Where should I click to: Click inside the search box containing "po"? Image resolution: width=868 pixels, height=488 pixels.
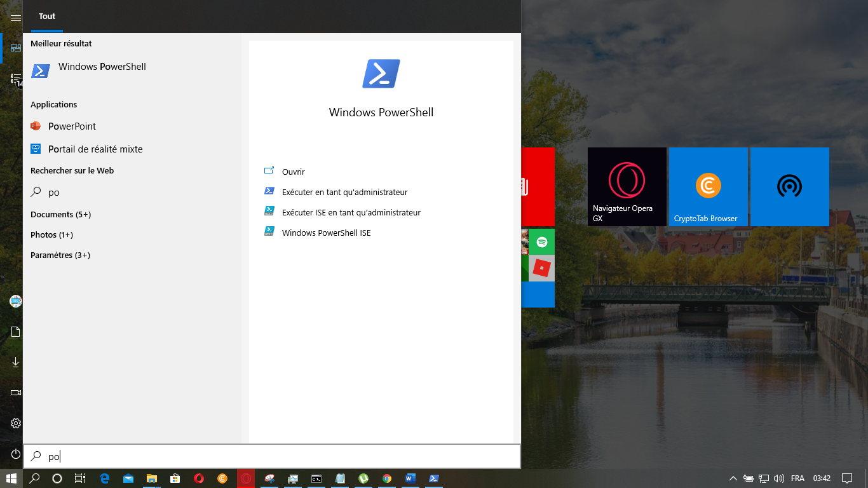pyautogui.click(x=272, y=456)
